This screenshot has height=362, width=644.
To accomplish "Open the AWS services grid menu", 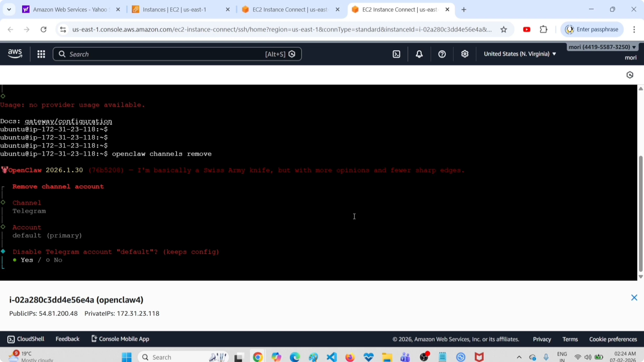I will [41, 54].
